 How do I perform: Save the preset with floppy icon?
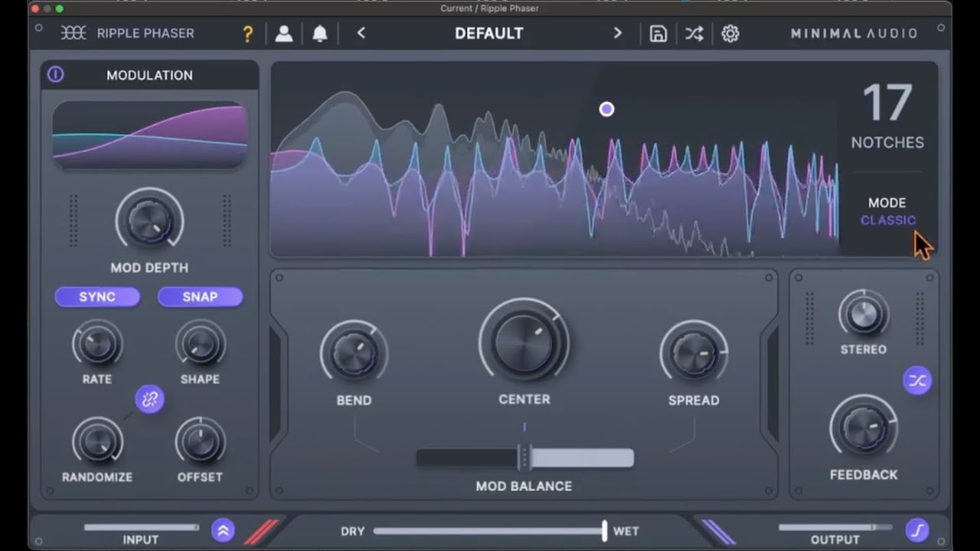[x=658, y=34]
